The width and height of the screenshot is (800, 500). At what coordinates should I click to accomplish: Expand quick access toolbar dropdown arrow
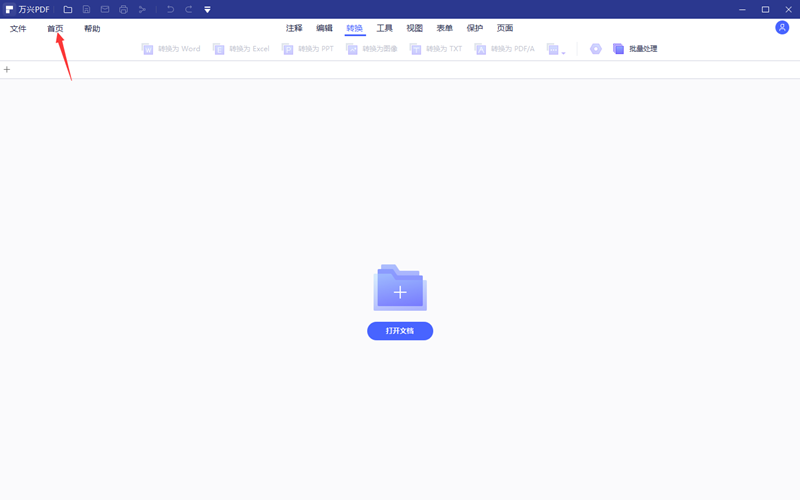207,9
